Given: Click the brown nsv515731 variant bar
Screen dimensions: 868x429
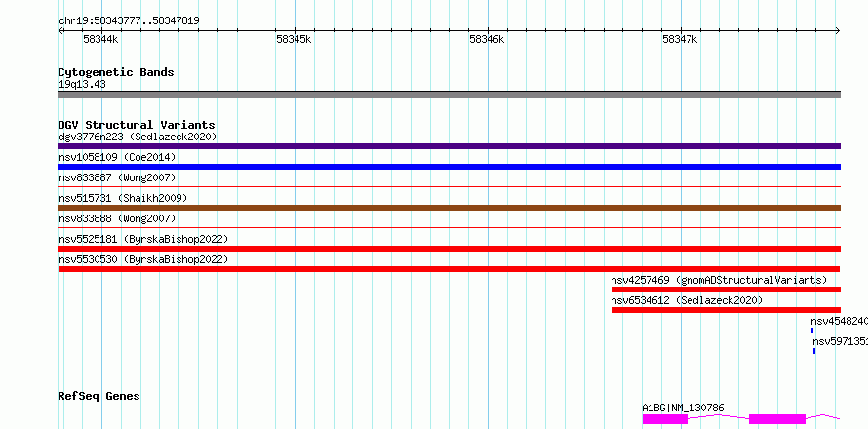Looking at the screenshot, I should 449,208.
